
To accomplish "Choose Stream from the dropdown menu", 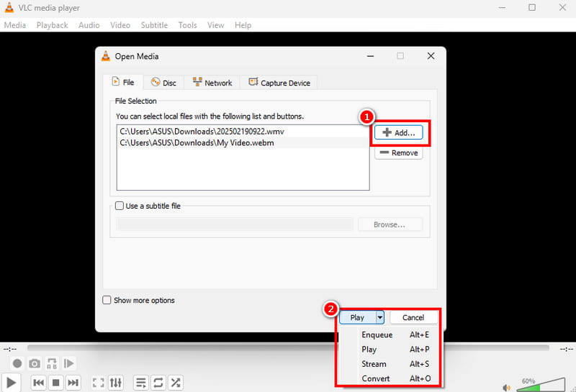I will click(390, 364).
